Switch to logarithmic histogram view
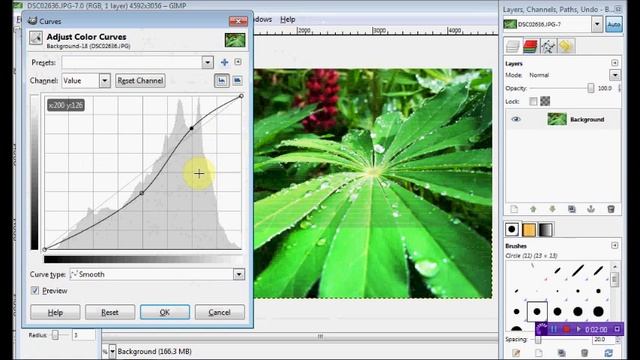Image resolution: width=640 pixels, height=360 pixels. (x=237, y=80)
